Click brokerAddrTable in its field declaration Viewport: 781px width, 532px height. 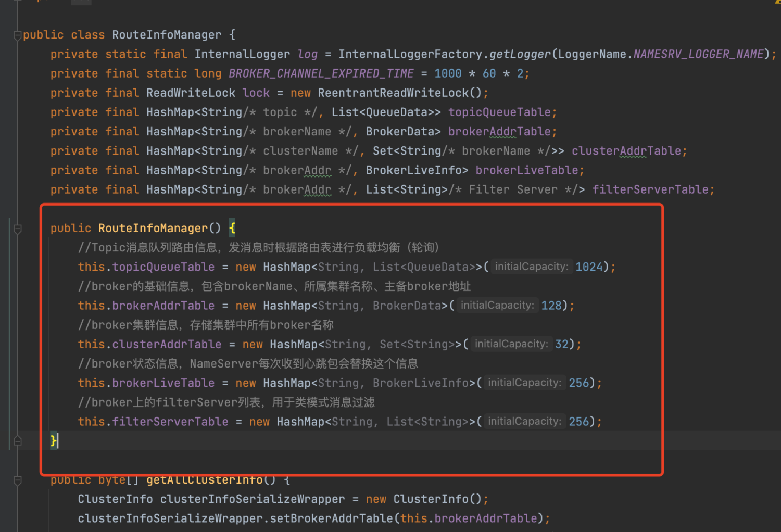499,131
